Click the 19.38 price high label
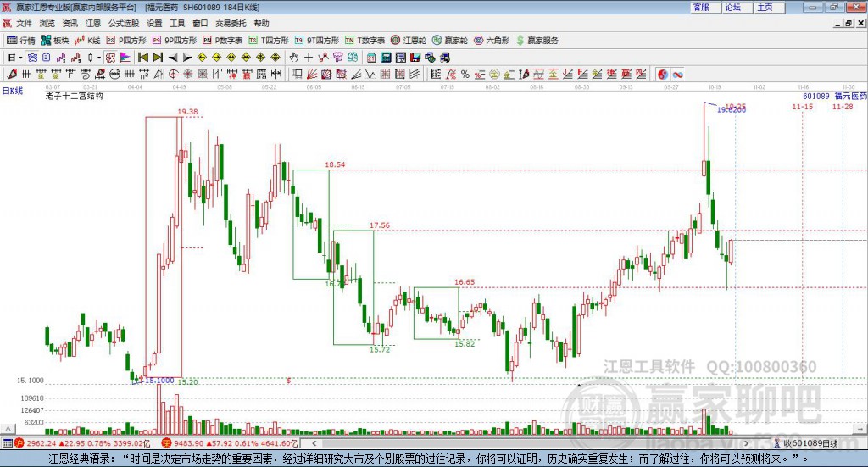 click(x=187, y=112)
